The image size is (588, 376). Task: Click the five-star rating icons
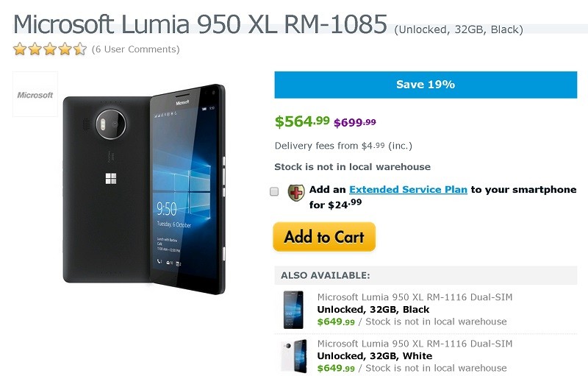coord(50,49)
